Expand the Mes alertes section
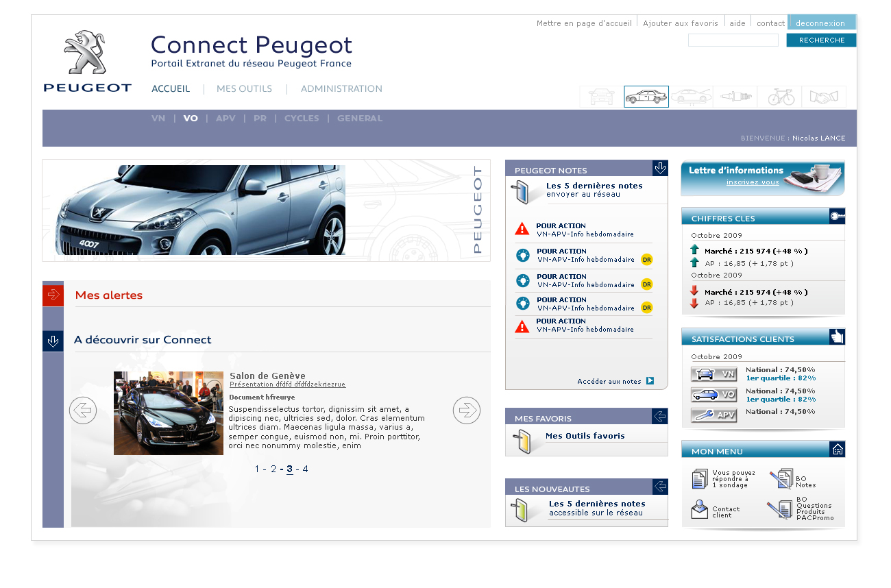Image resolution: width=891 pixels, height=588 pixels. pyautogui.click(x=53, y=295)
